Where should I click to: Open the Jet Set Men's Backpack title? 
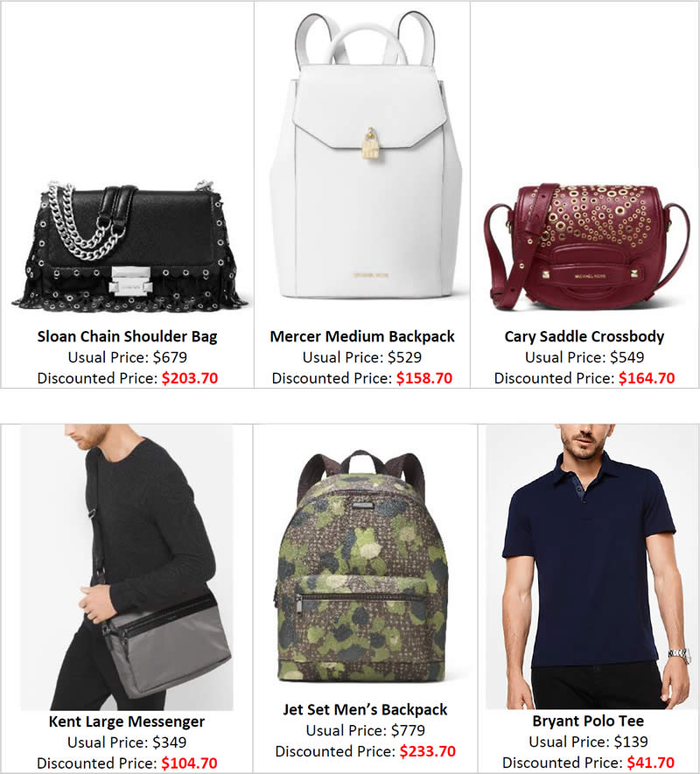point(365,710)
